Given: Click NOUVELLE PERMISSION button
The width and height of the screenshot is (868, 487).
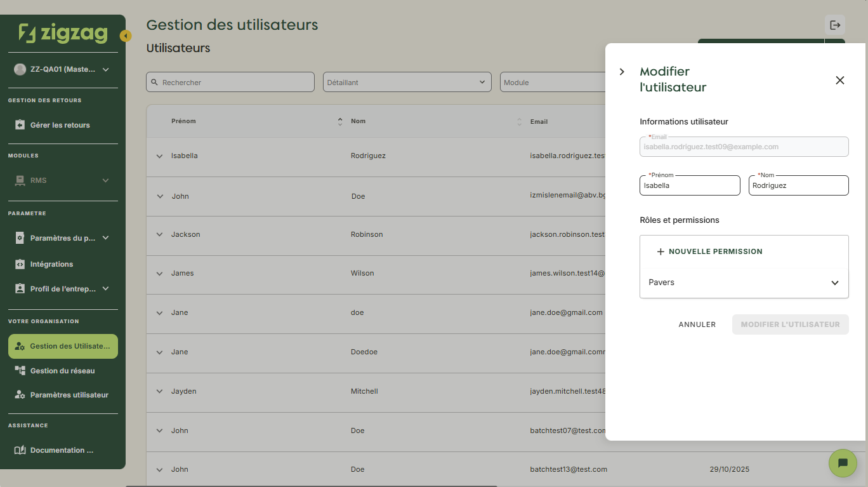Looking at the screenshot, I should point(709,251).
